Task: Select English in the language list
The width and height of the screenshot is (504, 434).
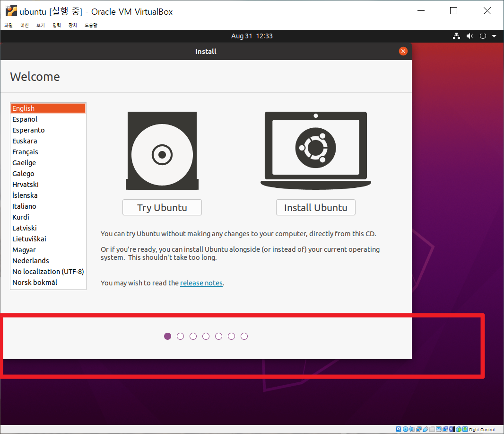Action: coord(48,108)
